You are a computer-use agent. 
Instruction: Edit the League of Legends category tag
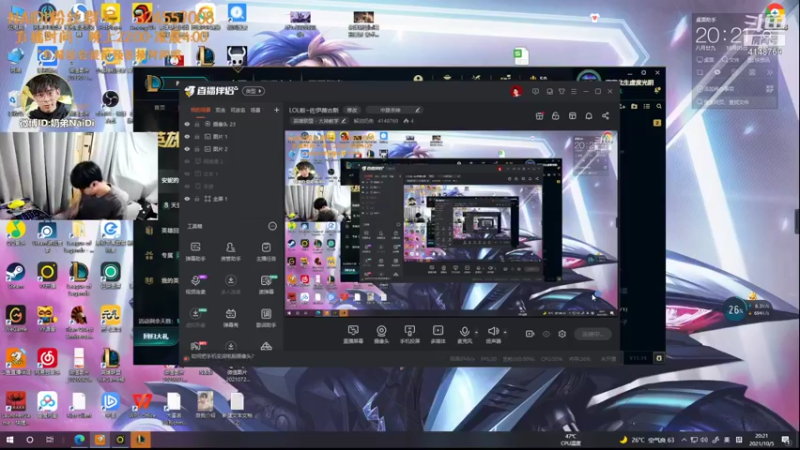(x=319, y=121)
